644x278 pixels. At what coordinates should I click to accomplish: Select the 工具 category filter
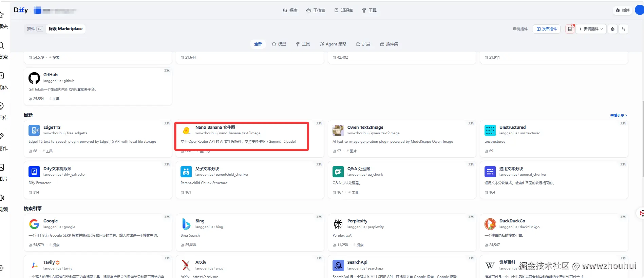(x=303, y=44)
